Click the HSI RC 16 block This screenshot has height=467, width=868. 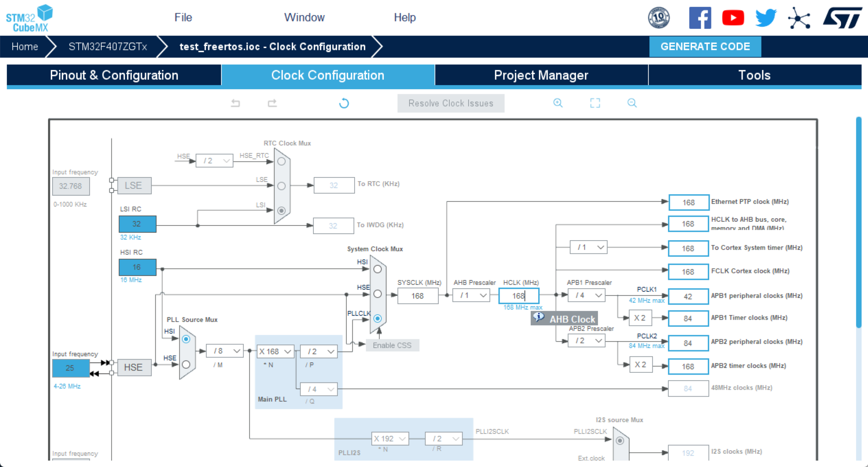pyautogui.click(x=137, y=267)
